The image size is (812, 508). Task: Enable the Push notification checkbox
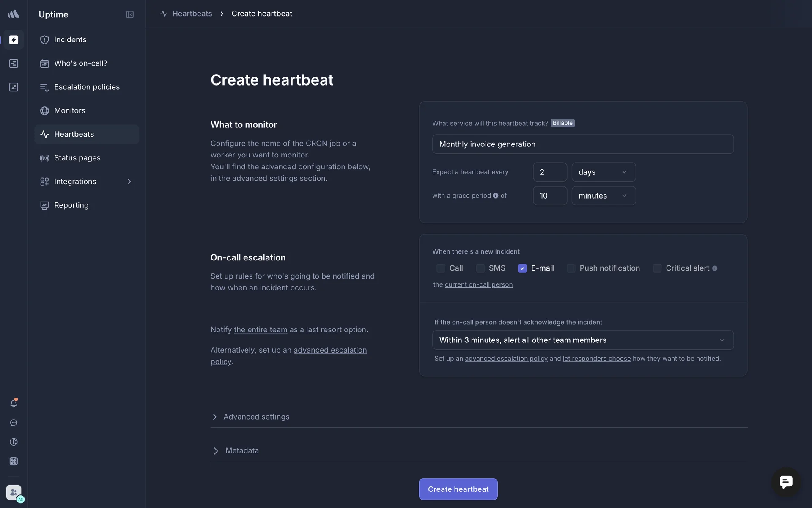point(571,268)
